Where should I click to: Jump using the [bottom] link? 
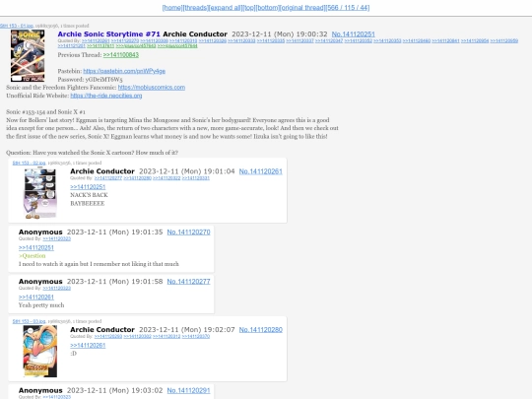[x=267, y=8]
